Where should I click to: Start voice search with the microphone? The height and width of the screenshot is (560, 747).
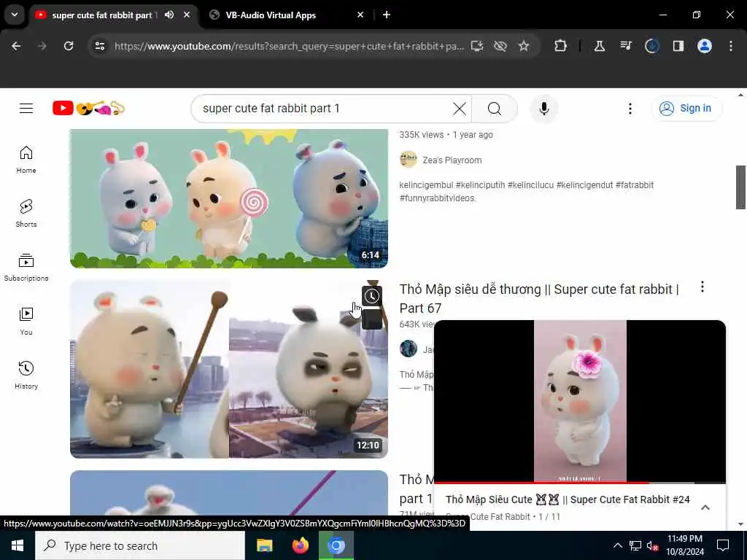tap(544, 109)
